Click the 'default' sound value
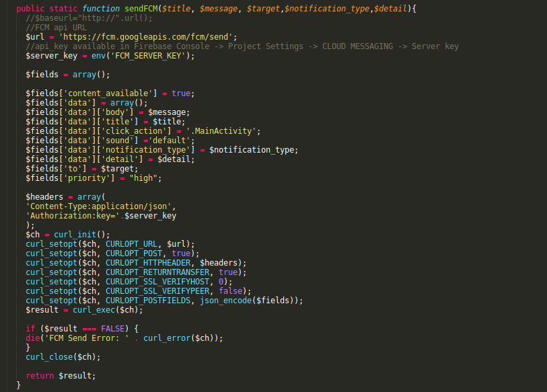547x392 pixels. 169,141
